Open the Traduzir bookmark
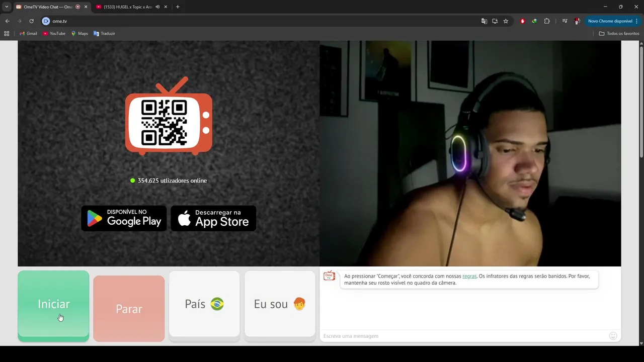The height and width of the screenshot is (362, 644). click(x=104, y=34)
